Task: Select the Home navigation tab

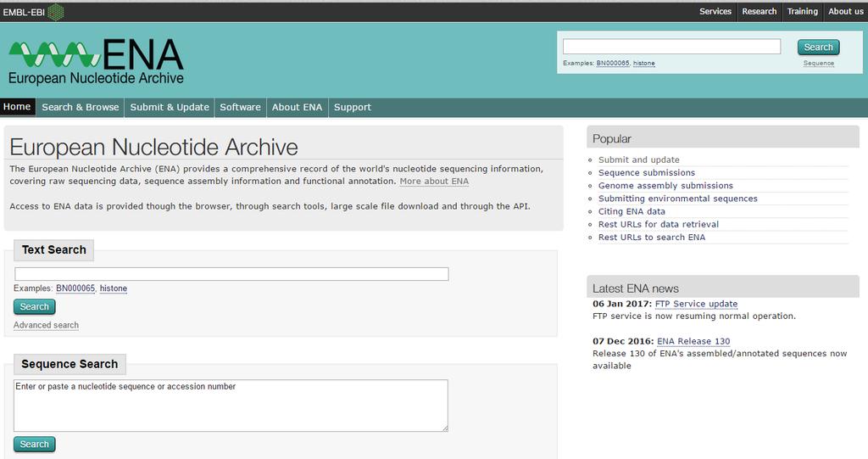Action: pyautogui.click(x=17, y=107)
